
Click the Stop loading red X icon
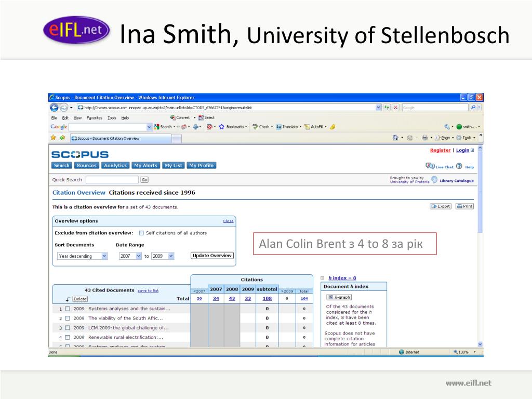tap(395, 108)
